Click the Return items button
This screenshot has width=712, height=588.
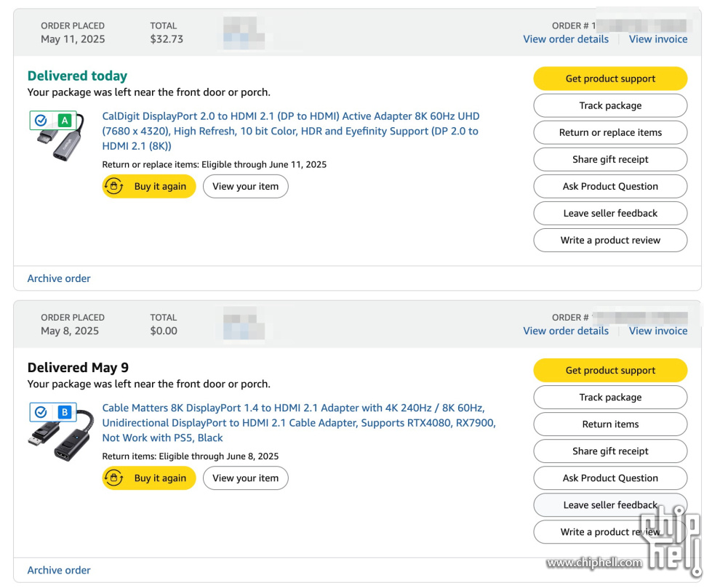(610, 424)
